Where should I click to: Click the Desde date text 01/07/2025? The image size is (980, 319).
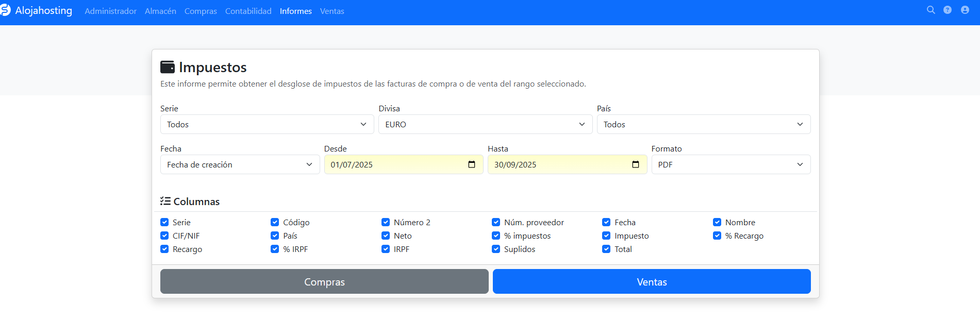(x=352, y=165)
